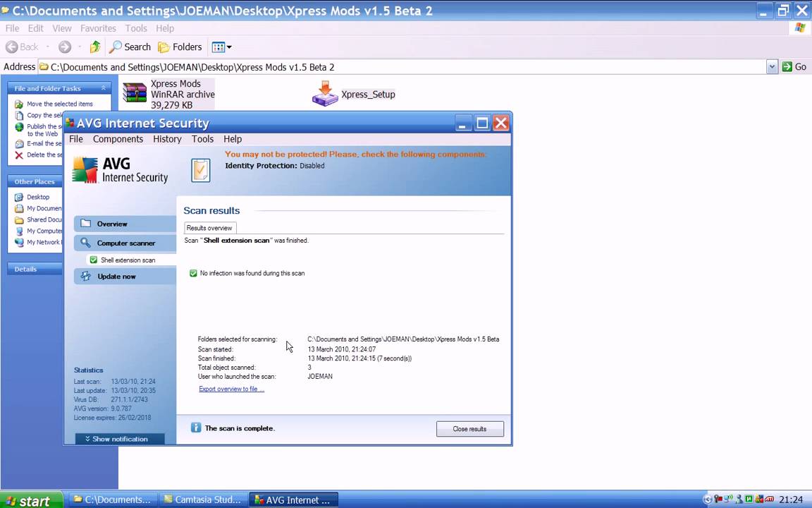Viewport: 812px width, 508px height.
Task: Open the Forward history dropdown arrow
Action: click(x=79, y=47)
